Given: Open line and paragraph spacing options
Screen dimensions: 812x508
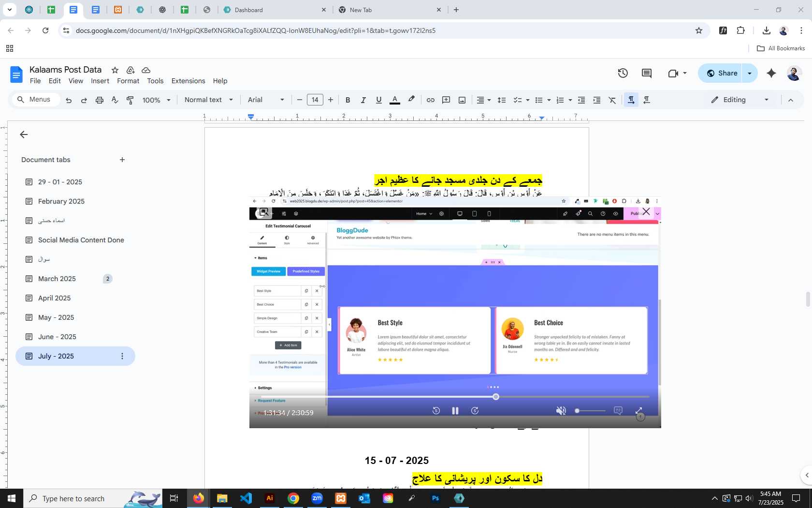Looking at the screenshot, I should (502, 100).
